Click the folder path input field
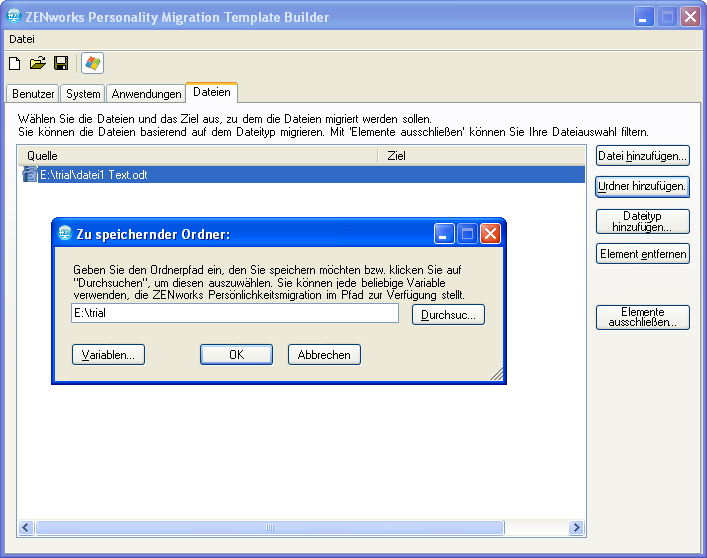Image resolution: width=707 pixels, height=558 pixels. [235, 313]
